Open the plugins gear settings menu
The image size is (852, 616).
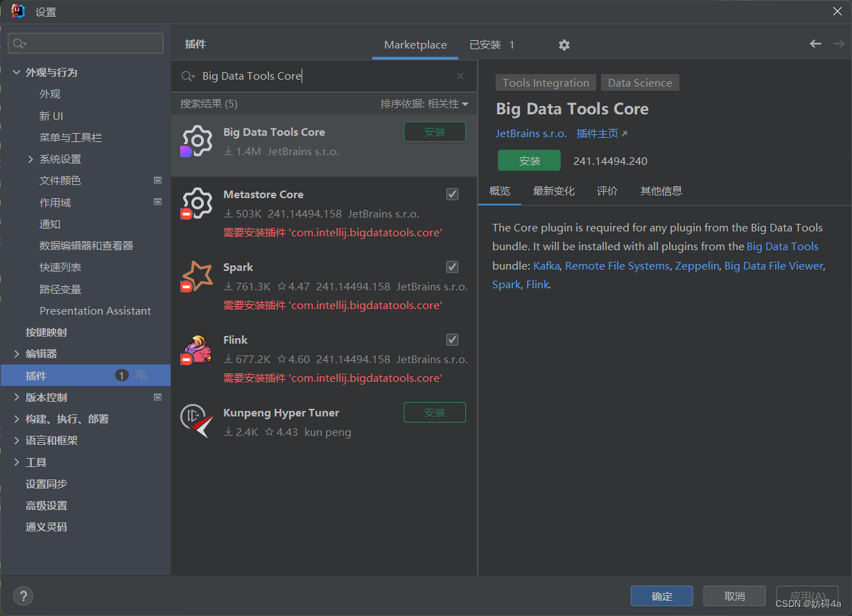click(x=564, y=45)
